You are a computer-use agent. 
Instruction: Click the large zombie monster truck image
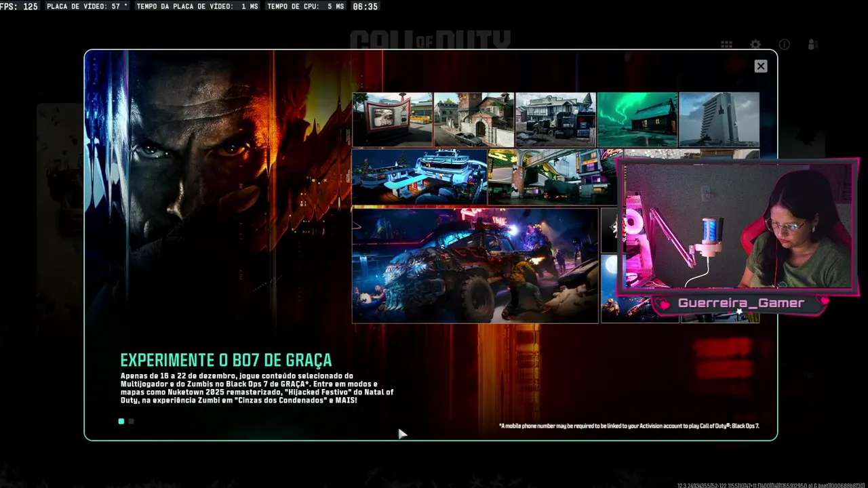point(475,265)
